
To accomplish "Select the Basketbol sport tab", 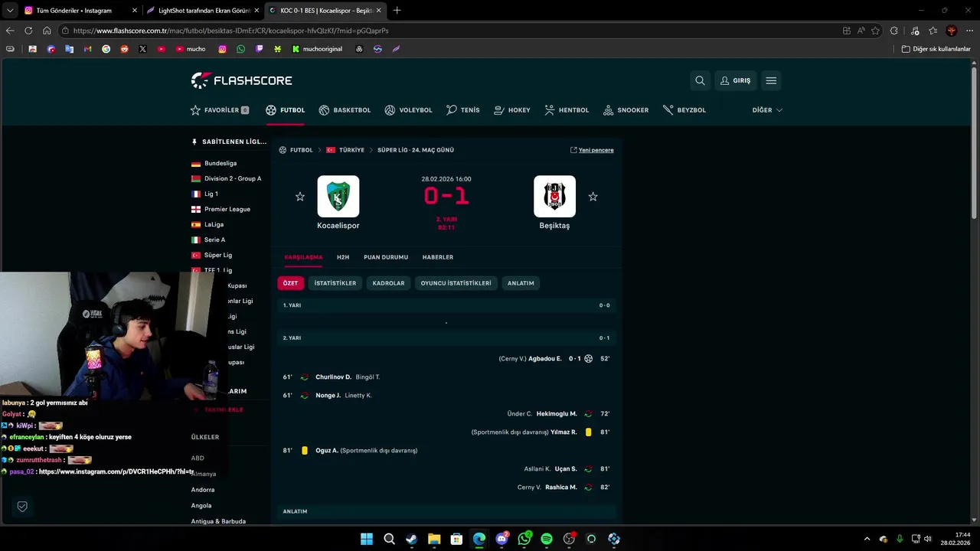I will 345,110.
